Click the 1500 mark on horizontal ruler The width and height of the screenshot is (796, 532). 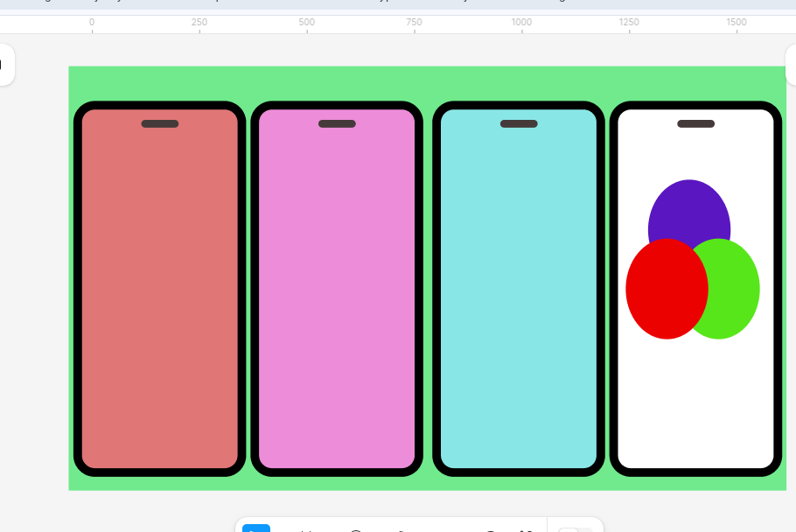(x=737, y=23)
